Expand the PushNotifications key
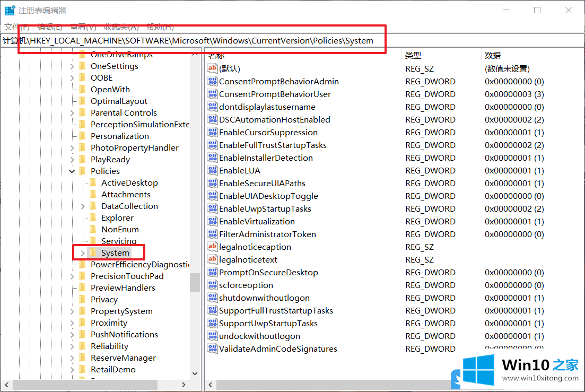585x392 pixels. click(72, 335)
